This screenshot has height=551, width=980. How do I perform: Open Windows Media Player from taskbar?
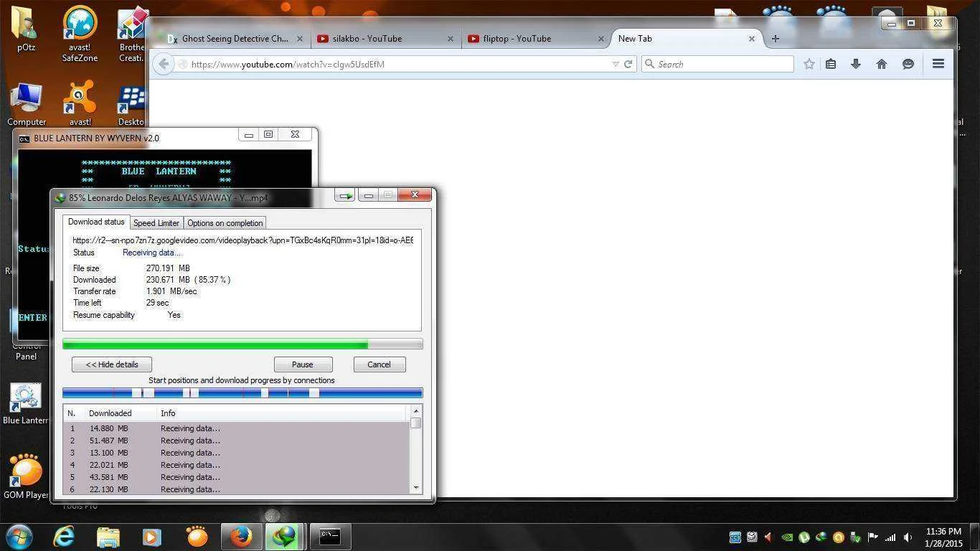151,537
